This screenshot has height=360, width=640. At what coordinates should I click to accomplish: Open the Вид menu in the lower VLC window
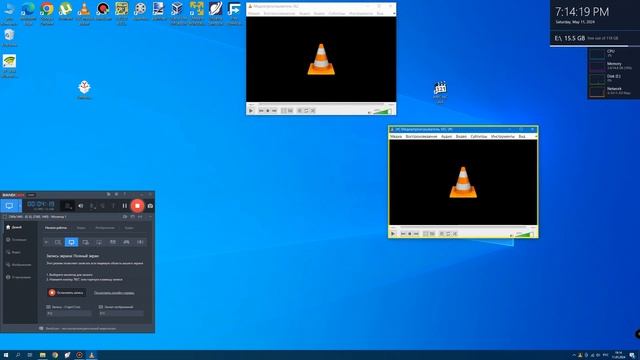522,136
